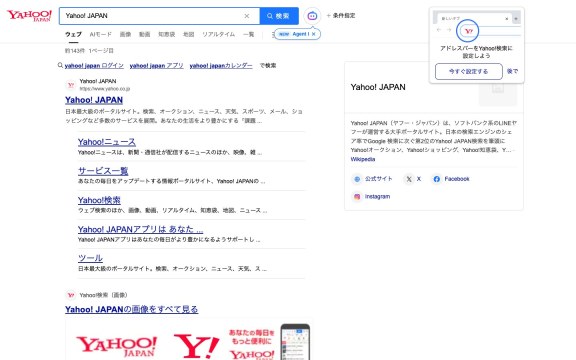Screen dimensions: 576x360
Task: Click the Facebook icon
Action: pyautogui.click(x=436, y=179)
